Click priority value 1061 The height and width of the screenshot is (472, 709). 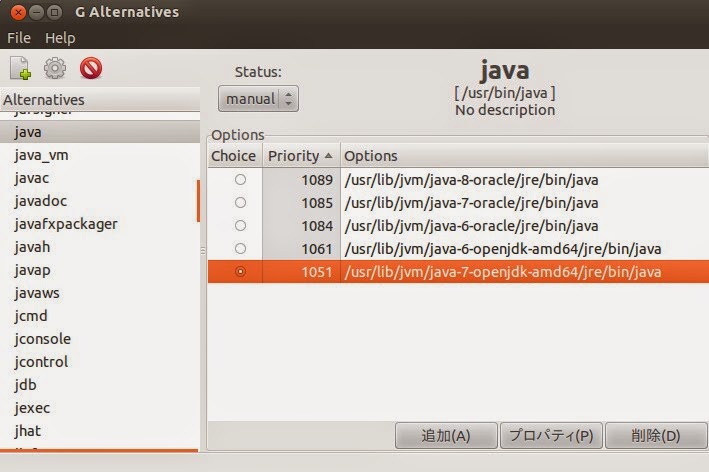click(317, 249)
